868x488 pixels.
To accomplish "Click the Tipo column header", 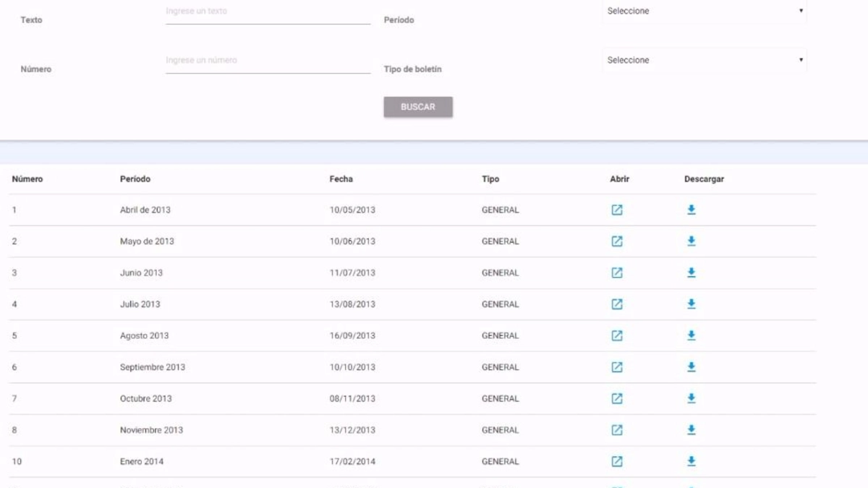I will (x=490, y=179).
